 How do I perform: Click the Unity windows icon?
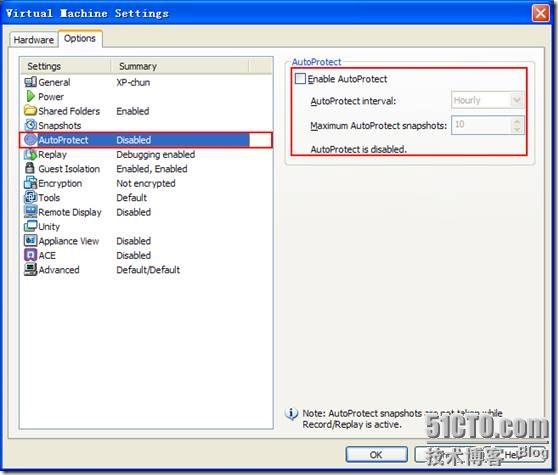tap(30, 226)
